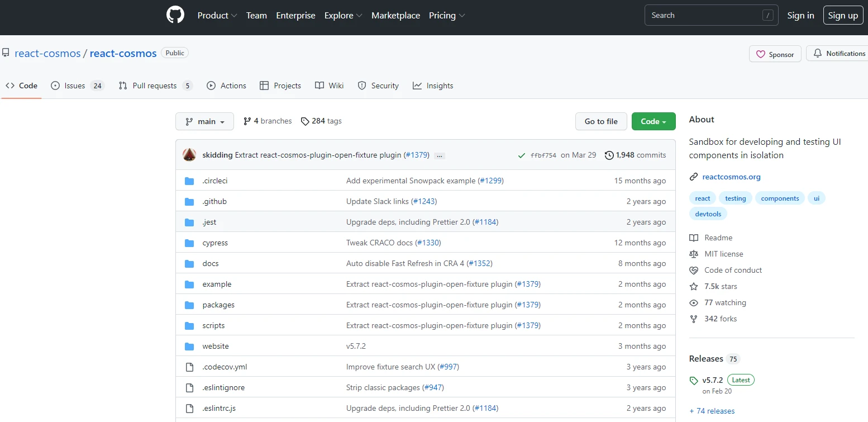The width and height of the screenshot is (868, 422).
Task: Open the .jest folder
Action: click(209, 222)
